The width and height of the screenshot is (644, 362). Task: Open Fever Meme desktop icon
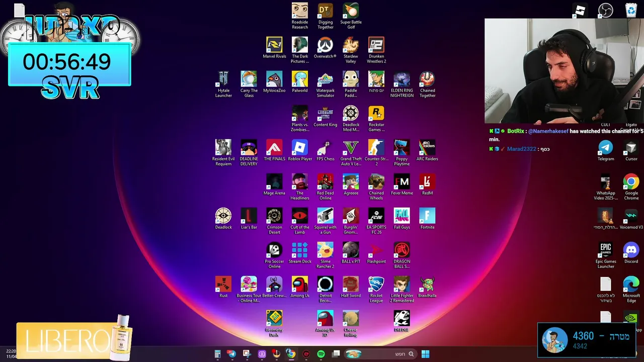pos(401,185)
